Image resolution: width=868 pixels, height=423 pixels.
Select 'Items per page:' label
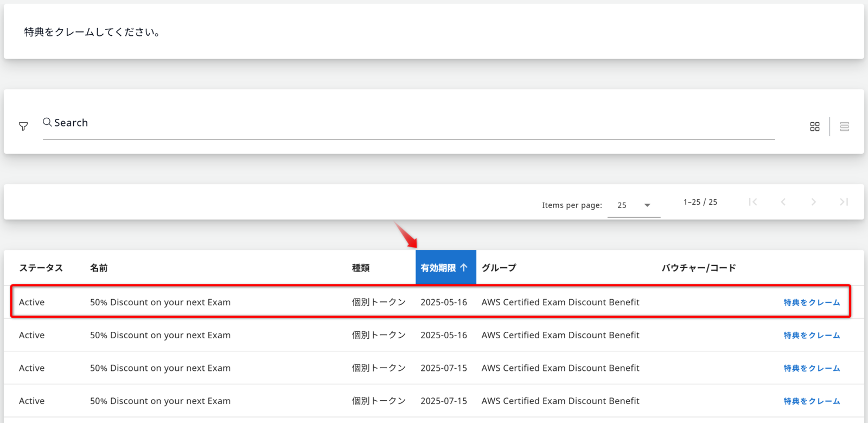[572, 205]
